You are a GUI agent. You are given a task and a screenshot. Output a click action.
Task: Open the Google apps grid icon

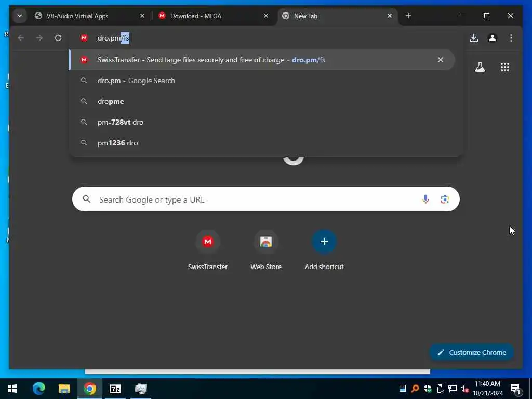pos(505,67)
